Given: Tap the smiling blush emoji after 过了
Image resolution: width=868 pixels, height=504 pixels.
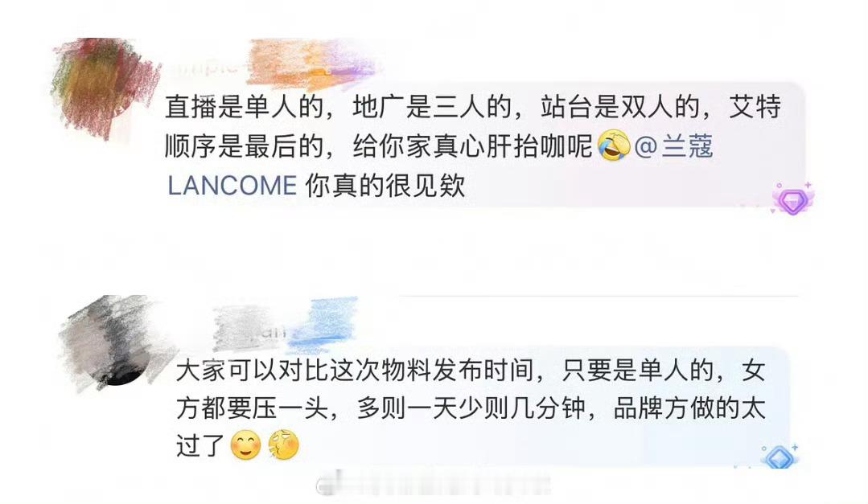Looking at the screenshot, I should (245, 445).
